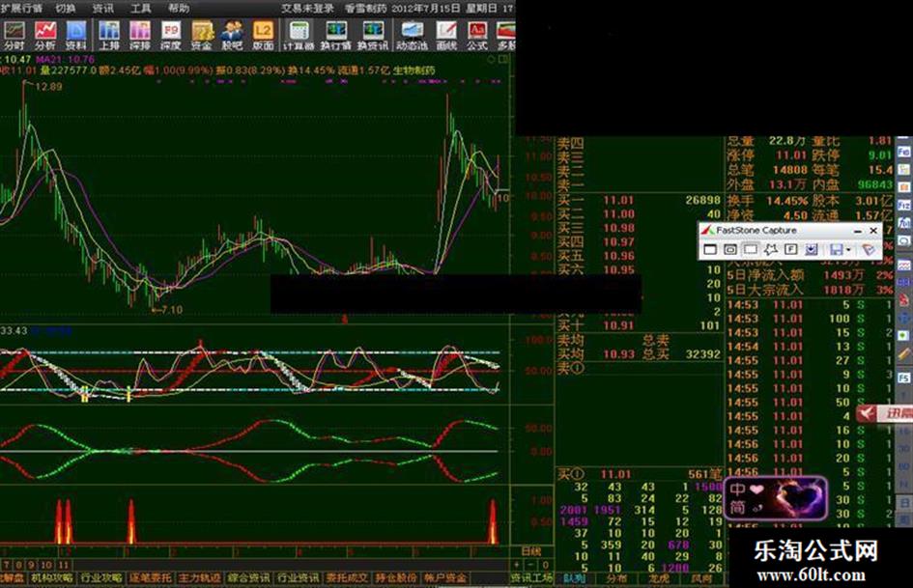Open the 扩展行情 menu

tap(21, 8)
